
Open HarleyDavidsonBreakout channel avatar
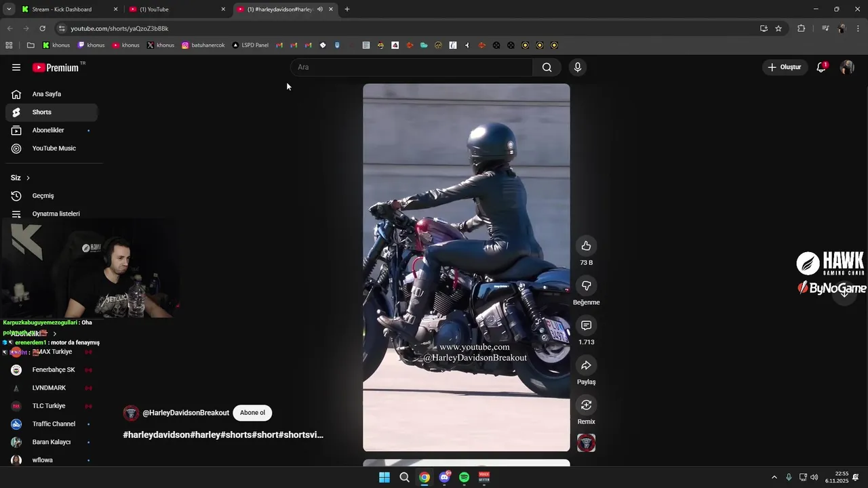pos(131,413)
